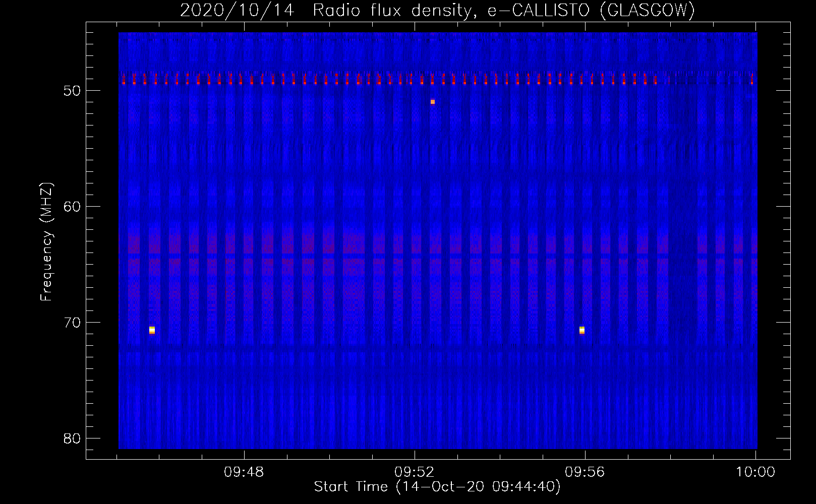
Task: Click the 50 frequency tick label
Action: 72,91
